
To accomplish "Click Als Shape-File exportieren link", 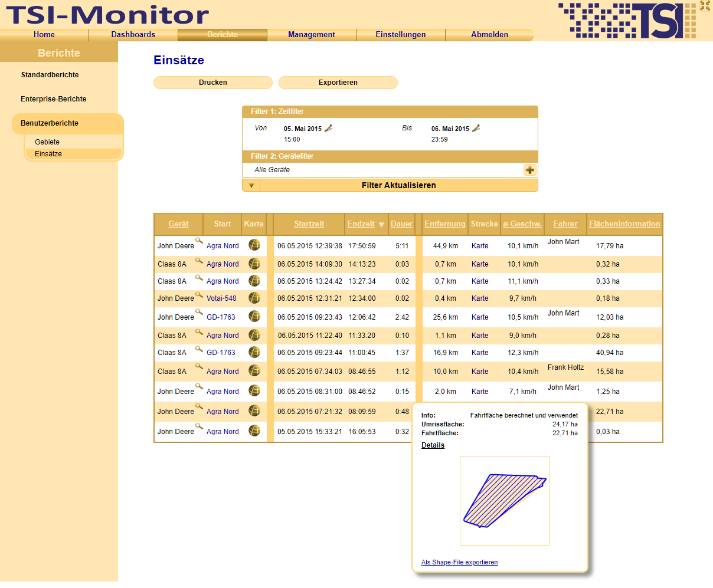I will click(x=459, y=562).
